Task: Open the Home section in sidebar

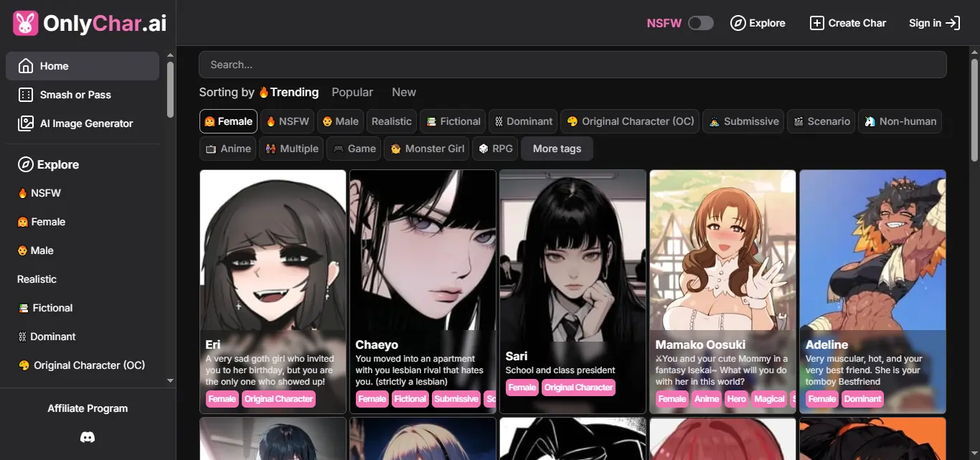Action: (x=53, y=65)
